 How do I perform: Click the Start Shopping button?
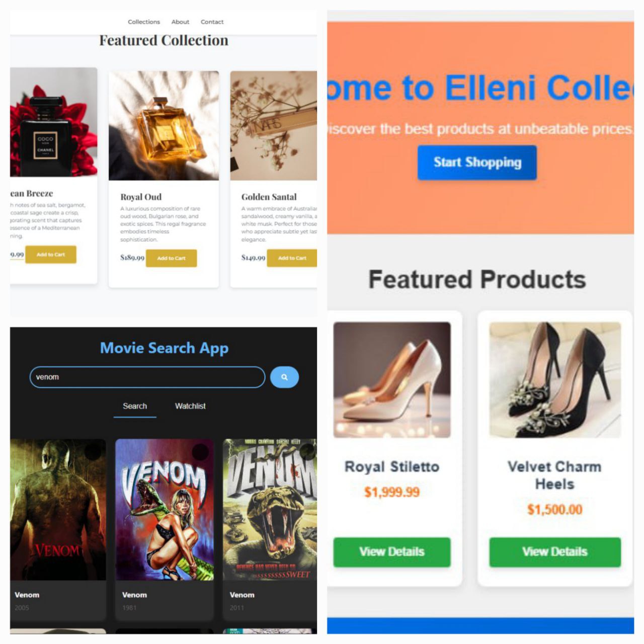coord(477,163)
